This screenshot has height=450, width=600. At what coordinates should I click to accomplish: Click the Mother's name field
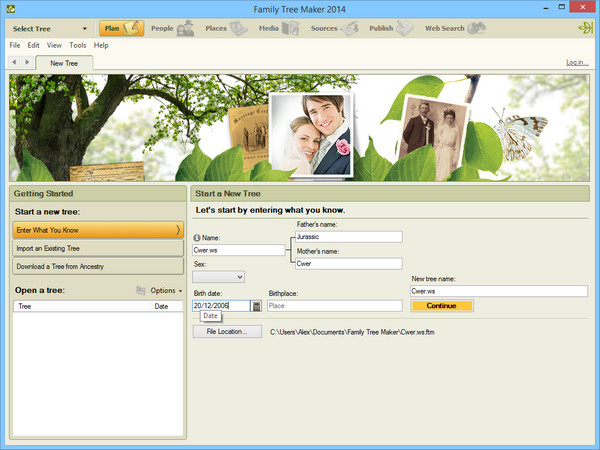[x=349, y=264]
